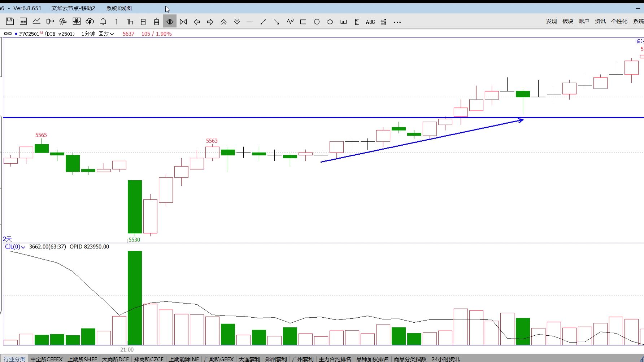Select the zigzag wave line tool
Viewport: 644px width, 362px height.
tap(290, 22)
